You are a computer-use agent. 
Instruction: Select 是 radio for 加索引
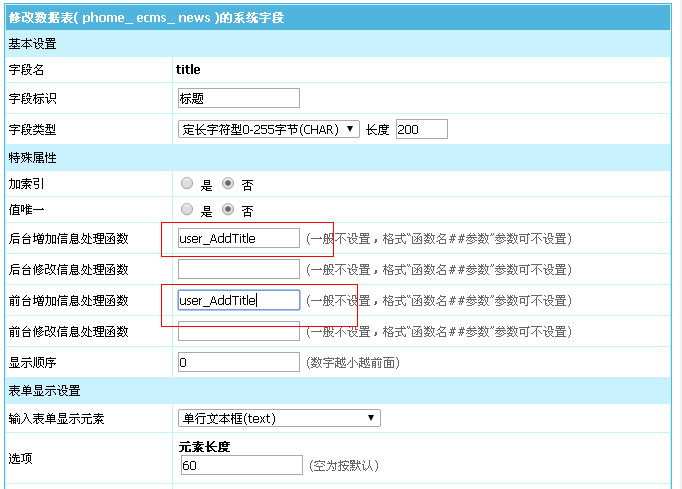187,184
